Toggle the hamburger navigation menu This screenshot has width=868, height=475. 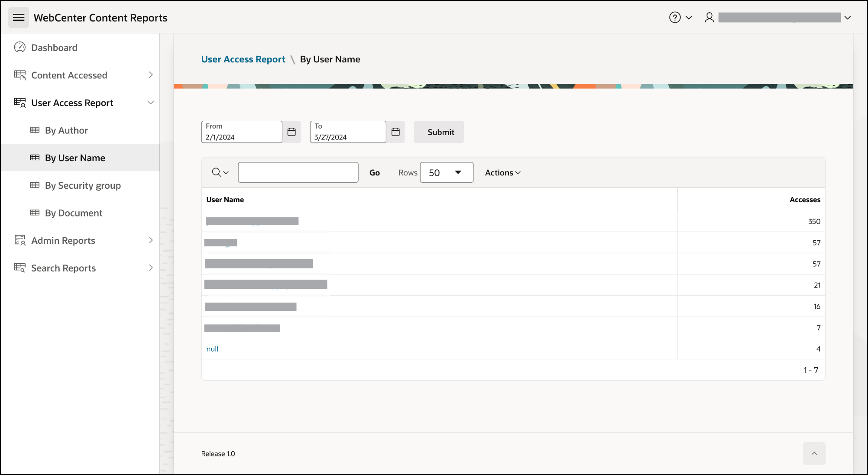[x=18, y=17]
